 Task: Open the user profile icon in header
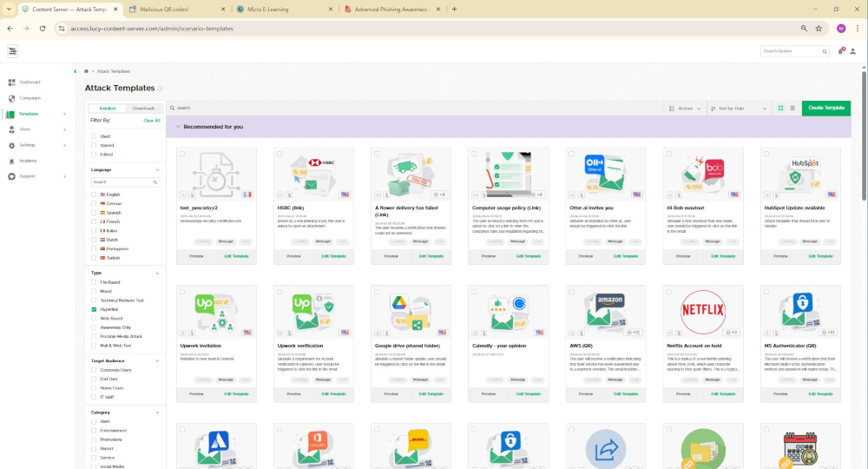[853, 51]
